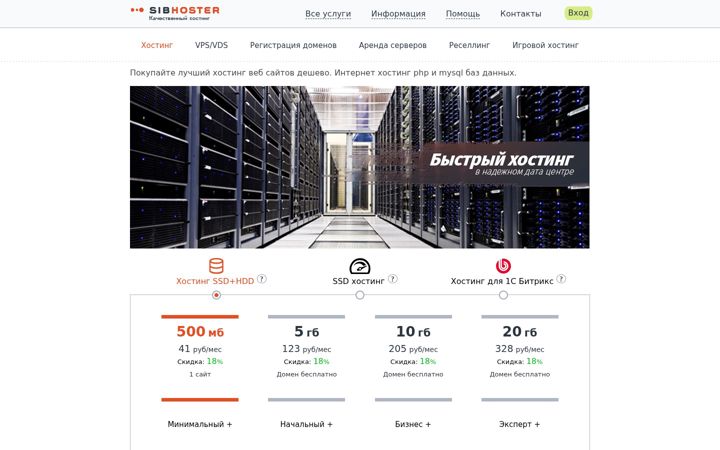Select the Минимальный + tariff
This screenshot has width=720, height=450.
click(x=200, y=424)
